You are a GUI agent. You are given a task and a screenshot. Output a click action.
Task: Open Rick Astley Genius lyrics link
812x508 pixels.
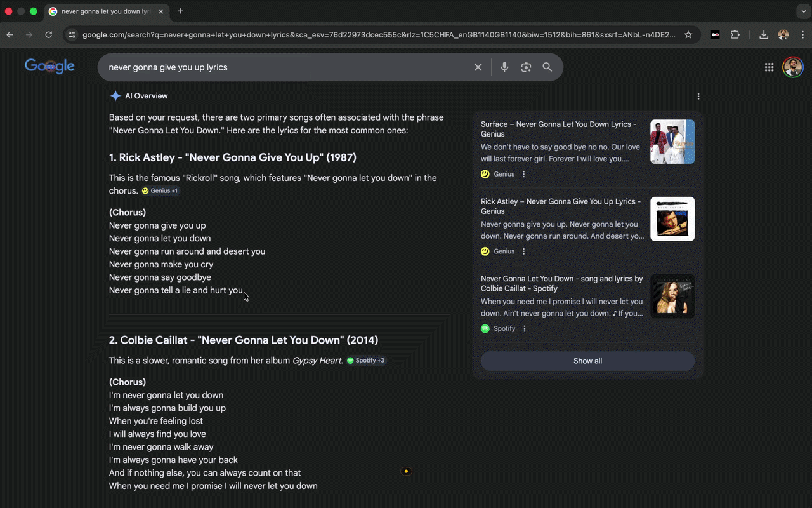(x=560, y=206)
